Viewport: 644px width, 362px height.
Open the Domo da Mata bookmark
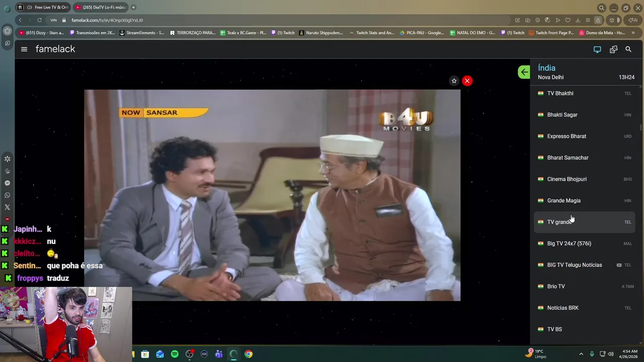(602, 33)
